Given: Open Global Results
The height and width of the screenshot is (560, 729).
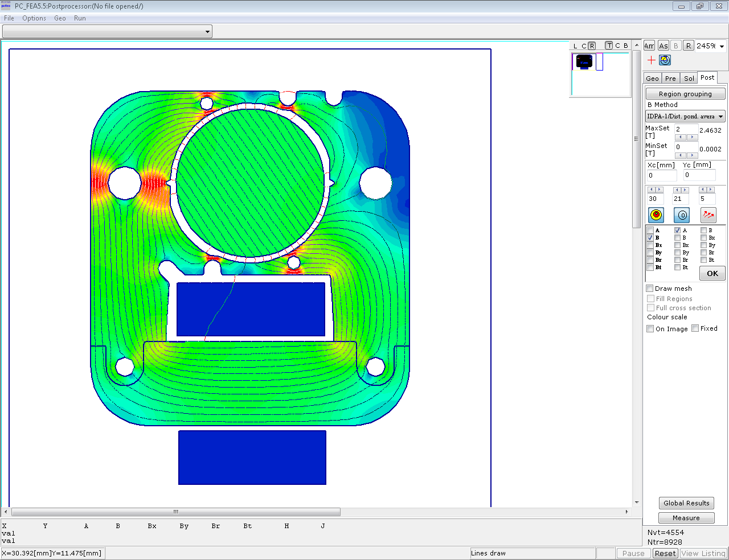Looking at the screenshot, I should (x=686, y=503).
